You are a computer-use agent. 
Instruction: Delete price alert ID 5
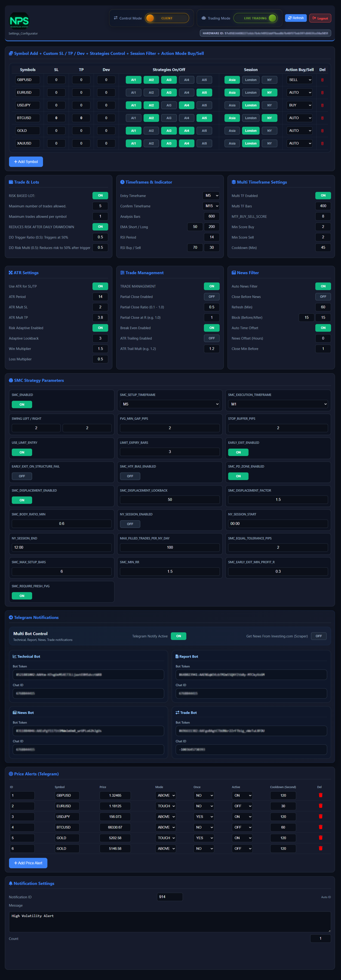tap(320, 838)
